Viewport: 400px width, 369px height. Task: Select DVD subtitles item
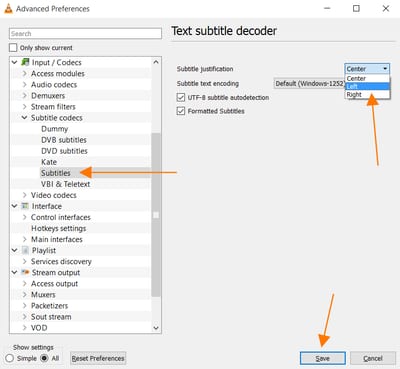64,151
